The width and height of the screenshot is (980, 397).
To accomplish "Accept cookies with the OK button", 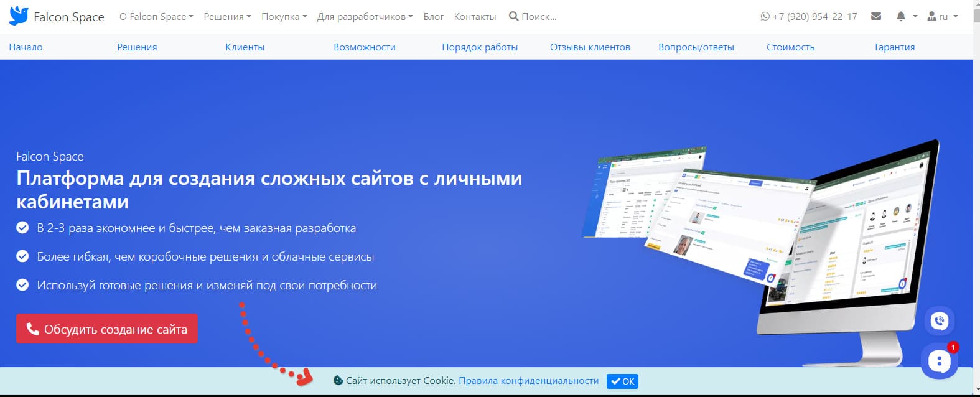I will 622,381.
